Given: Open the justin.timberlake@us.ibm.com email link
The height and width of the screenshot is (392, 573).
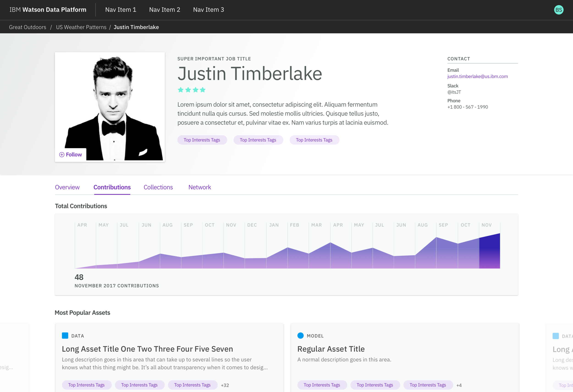Looking at the screenshot, I should [x=477, y=76].
